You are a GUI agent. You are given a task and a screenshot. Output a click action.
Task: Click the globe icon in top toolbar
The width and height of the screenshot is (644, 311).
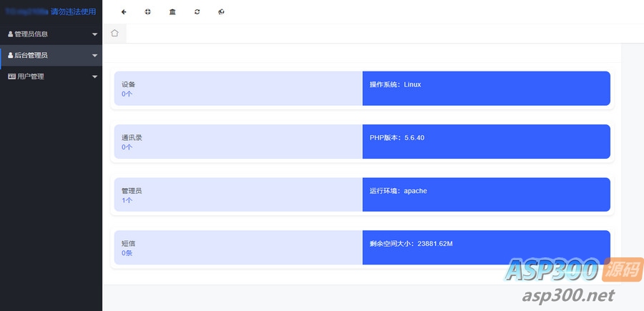click(x=221, y=12)
